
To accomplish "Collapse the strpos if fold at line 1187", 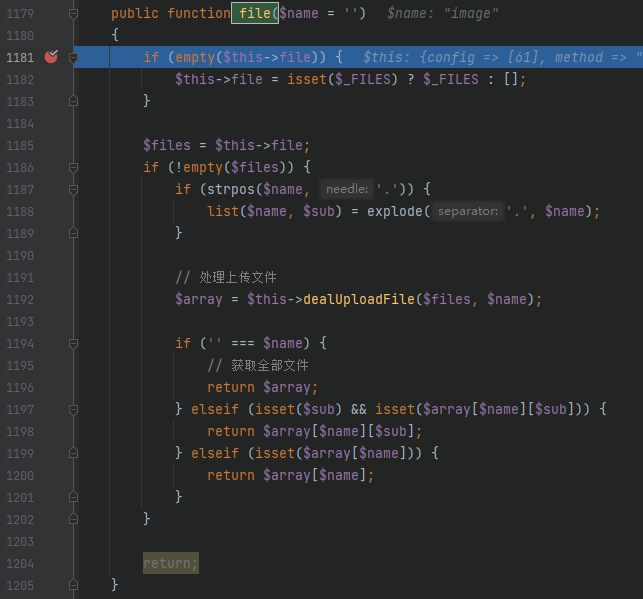I will [x=73, y=189].
